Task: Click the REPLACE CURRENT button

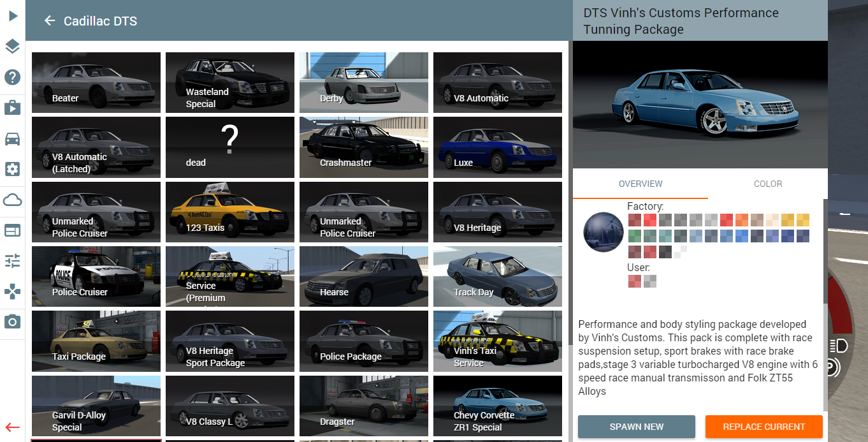Action: [x=764, y=427]
